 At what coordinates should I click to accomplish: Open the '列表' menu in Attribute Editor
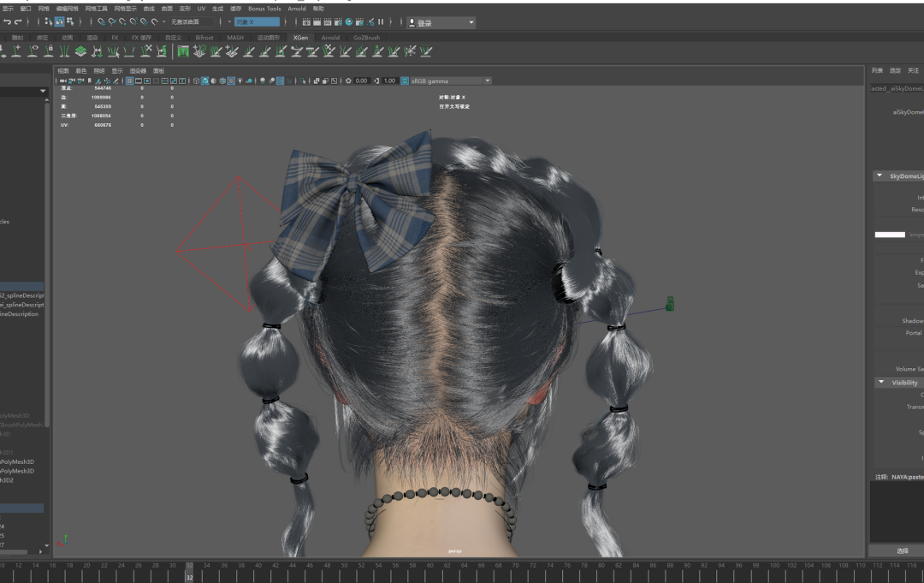[x=878, y=70]
